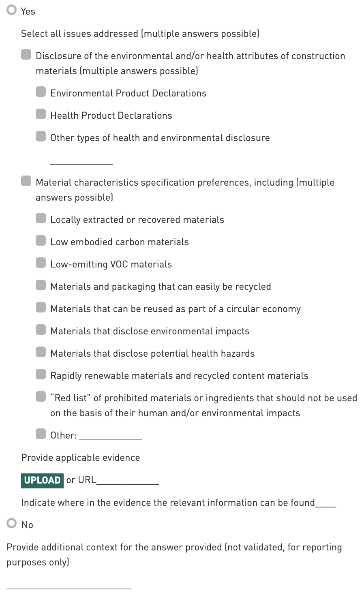Click the URL input field
The image size is (364, 595).
128,480
